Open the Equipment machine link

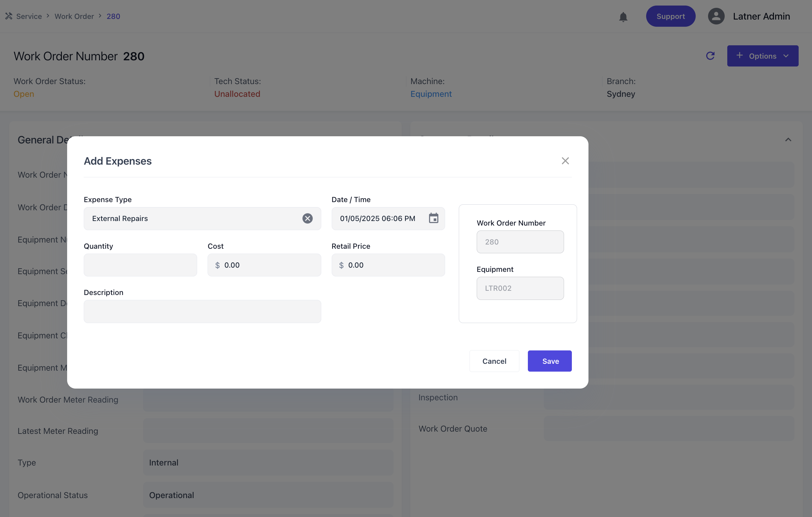pos(431,94)
